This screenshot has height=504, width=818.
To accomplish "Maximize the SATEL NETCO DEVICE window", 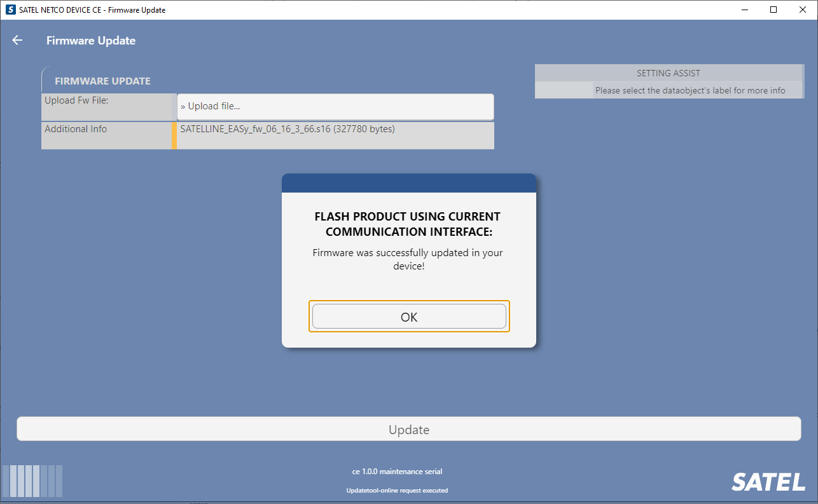I will click(x=773, y=10).
